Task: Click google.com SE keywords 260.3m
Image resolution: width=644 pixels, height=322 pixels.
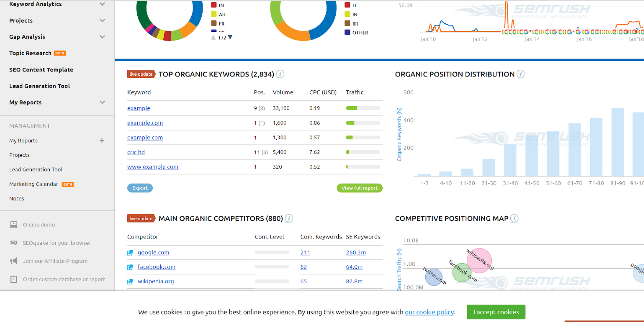Action: click(x=356, y=253)
